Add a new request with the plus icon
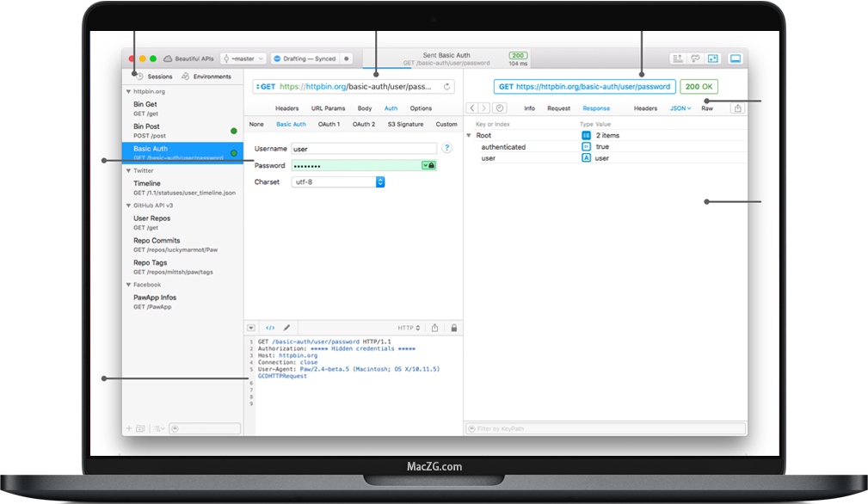This screenshot has height=504, width=868. pyautogui.click(x=129, y=427)
